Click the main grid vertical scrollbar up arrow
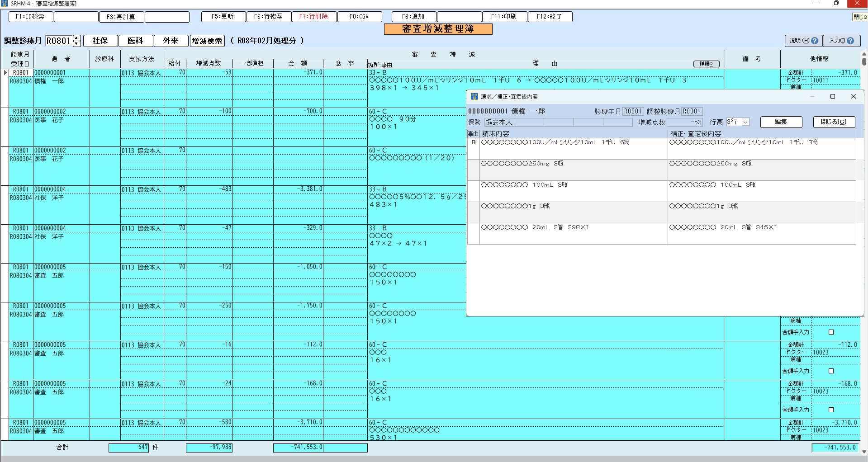Viewport: 868px width, 462px height. coord(864,53)
